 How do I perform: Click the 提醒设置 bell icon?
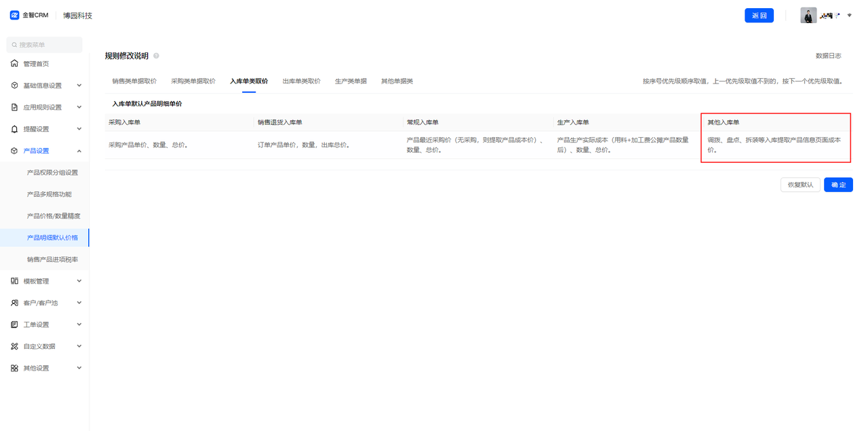[x=14, y=129]
